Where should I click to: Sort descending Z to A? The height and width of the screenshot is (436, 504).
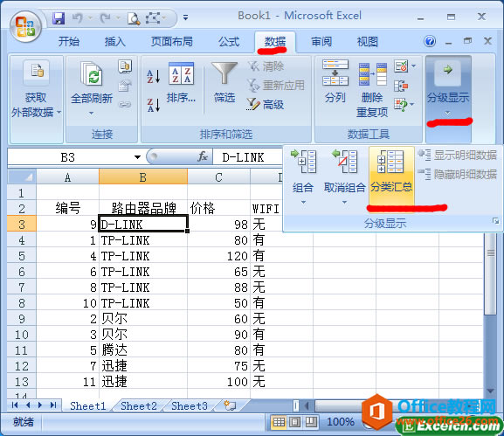(x=154, y=105)
